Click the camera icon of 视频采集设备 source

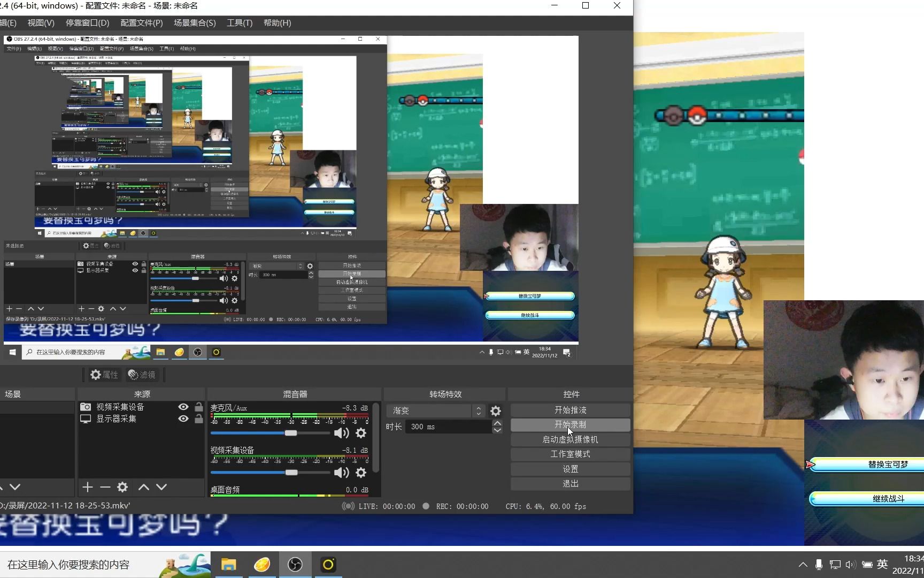(86, 407)
